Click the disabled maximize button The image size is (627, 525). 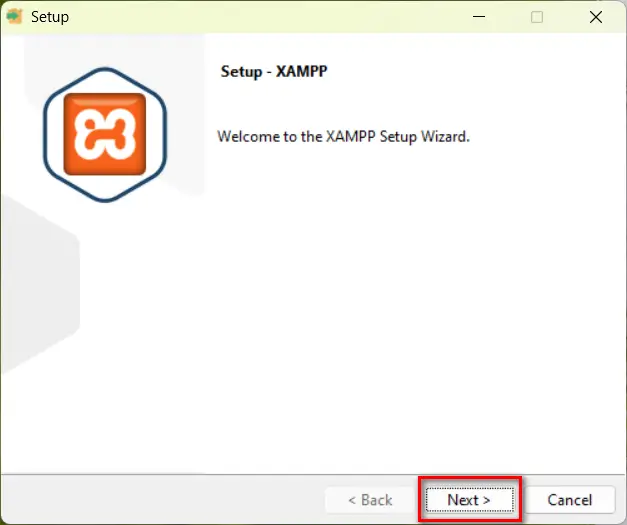click(537, 17)
